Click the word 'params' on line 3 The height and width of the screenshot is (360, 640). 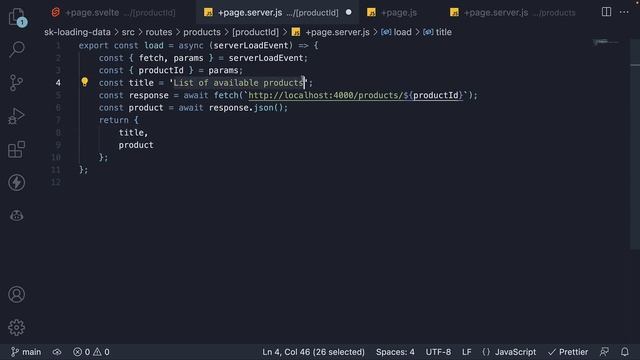coord(223,70)
